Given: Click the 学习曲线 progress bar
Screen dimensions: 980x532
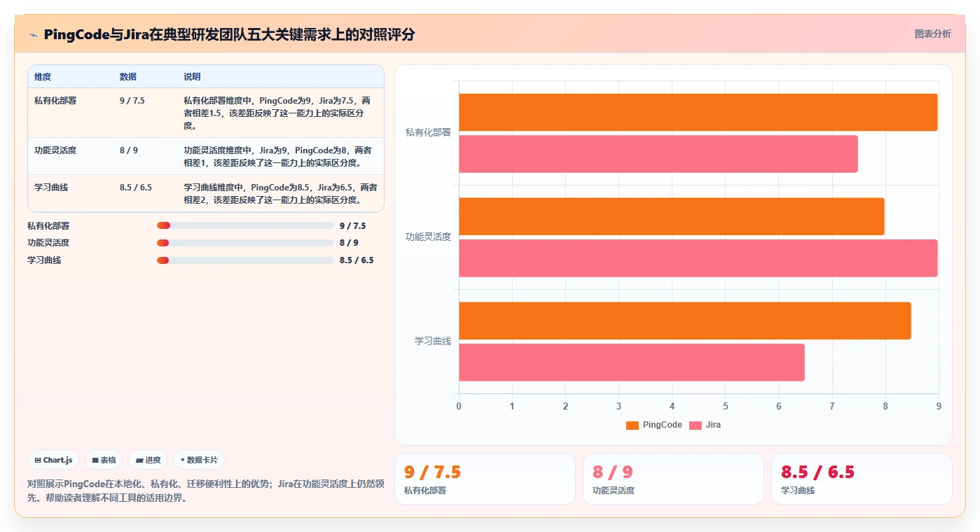Looking at the screenshot, I should (245, 260).
